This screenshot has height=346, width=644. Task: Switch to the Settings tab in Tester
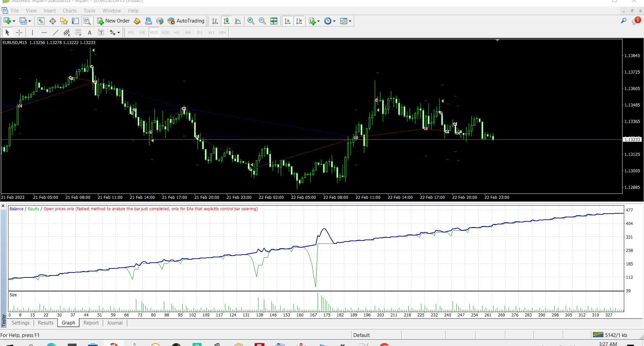21,323
